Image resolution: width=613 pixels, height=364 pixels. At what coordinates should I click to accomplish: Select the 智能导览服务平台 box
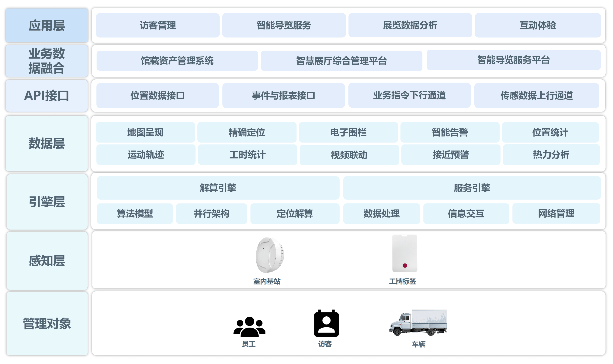click(x=513, y=60)
